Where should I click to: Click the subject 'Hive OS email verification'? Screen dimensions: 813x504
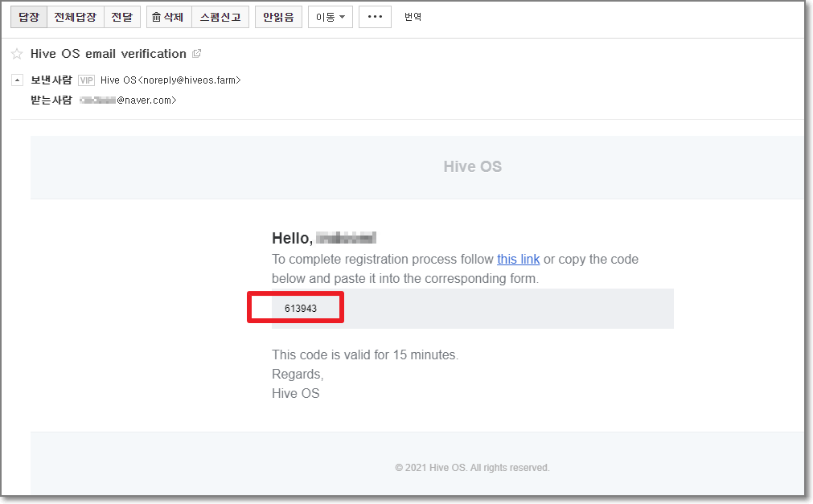click(x=109, y=54)
